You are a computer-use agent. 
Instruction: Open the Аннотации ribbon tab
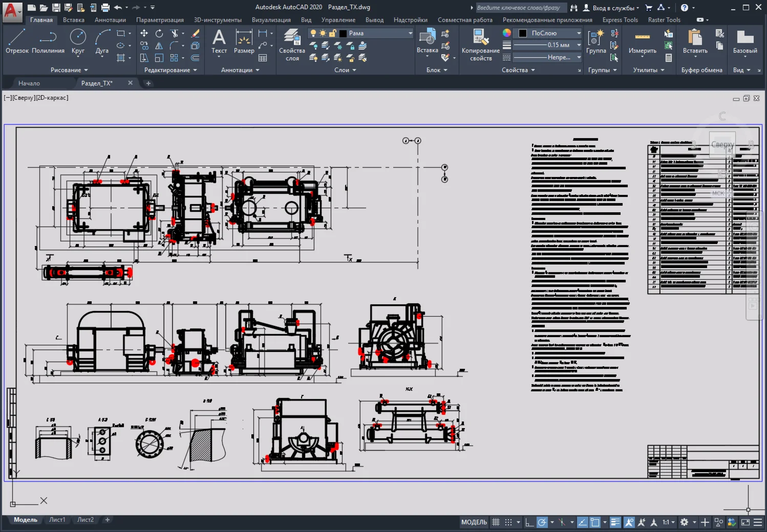point(110,20)
